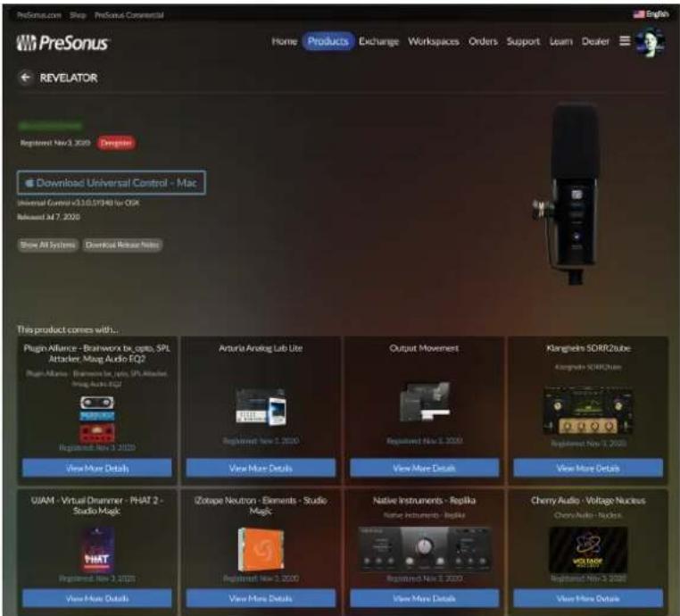Viewport: 680px width, 616px height.
Task: Open the Workspaces menu item
Action: pos(433,42)
